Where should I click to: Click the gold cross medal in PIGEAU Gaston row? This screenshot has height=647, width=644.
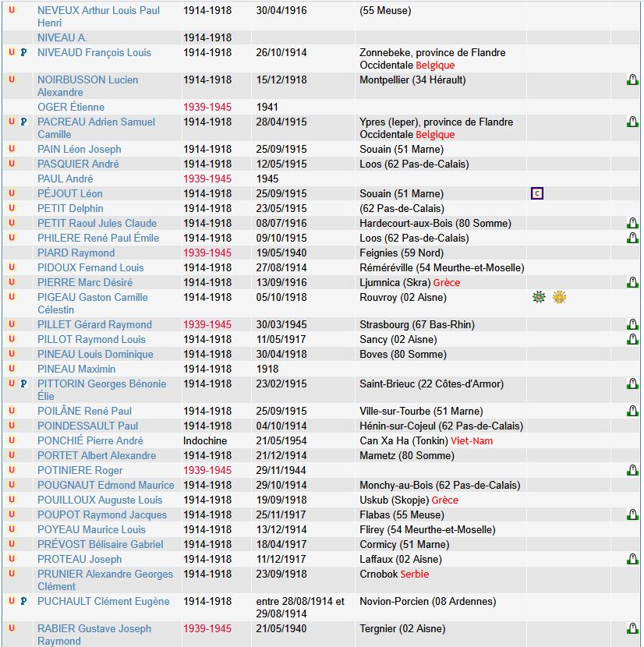pos(559,297)
